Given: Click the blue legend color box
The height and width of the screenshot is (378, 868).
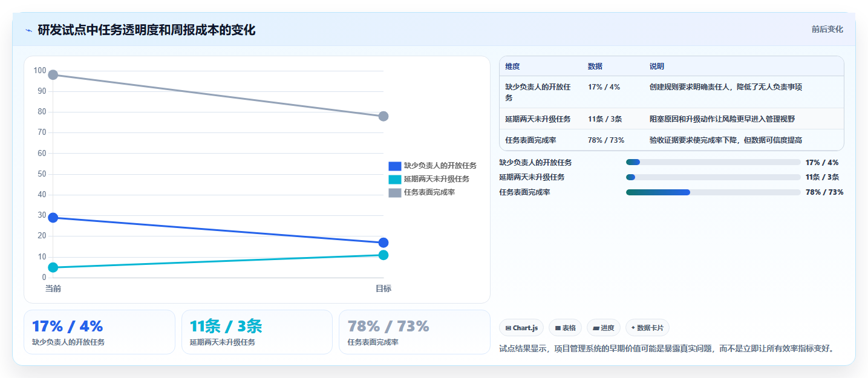Looking at the screenshot, I should (395, 166).
